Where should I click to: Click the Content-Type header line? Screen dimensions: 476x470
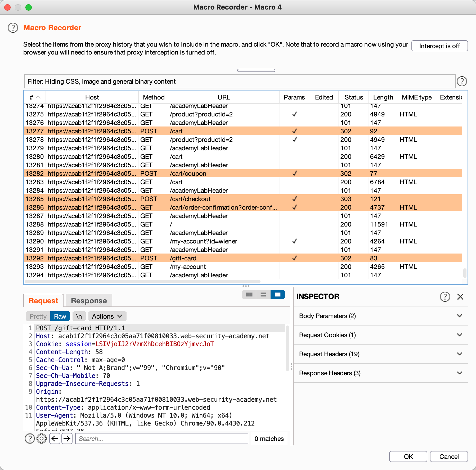coord(123,407)
